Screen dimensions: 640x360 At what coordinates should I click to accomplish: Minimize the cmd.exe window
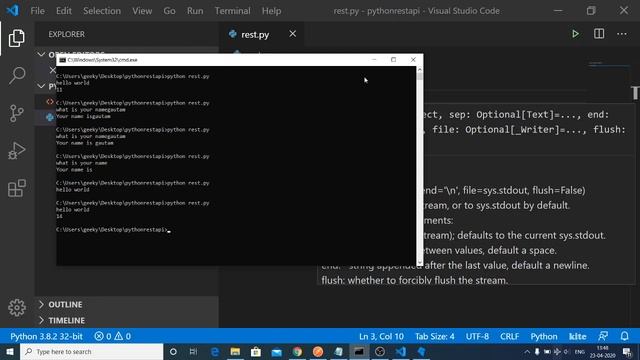pos(374,60)
